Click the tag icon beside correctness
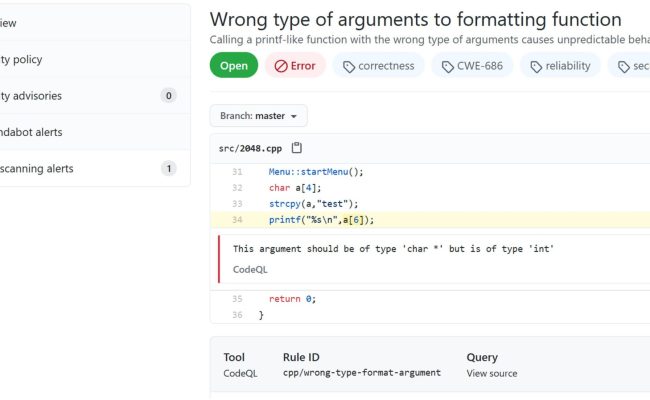The height and width of the screenshot is (400, 650). point(349,67)
